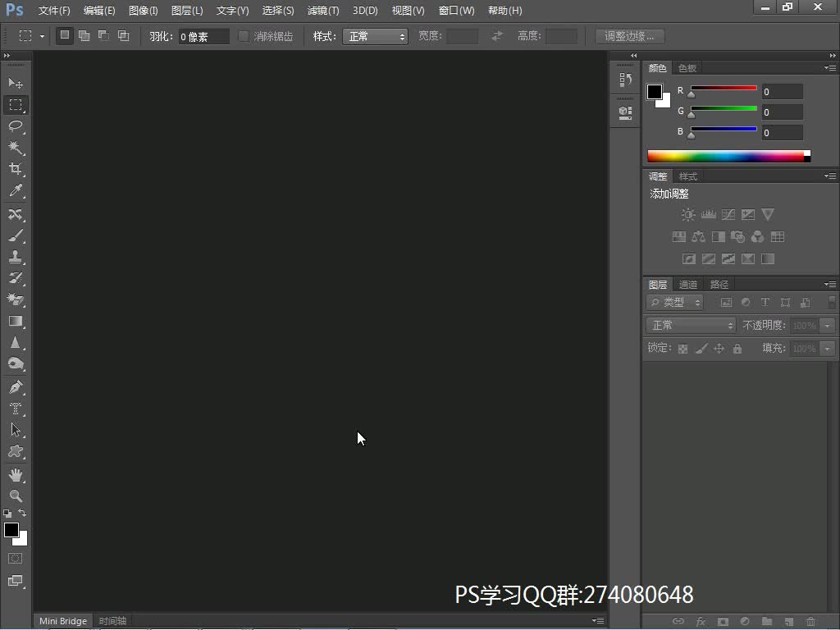Select the Crop tool

pyautogui.click(x=16, y=169)
